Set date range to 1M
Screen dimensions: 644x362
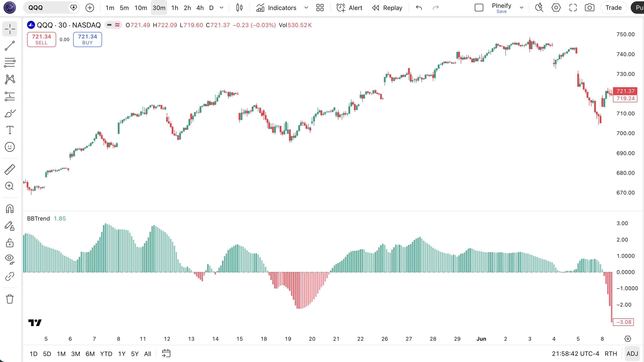click(x=61, y=354)
